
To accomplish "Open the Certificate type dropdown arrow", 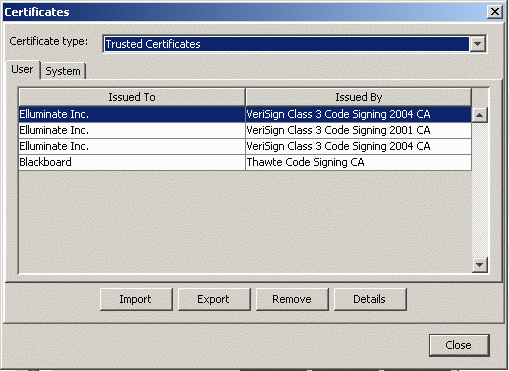I will 477,44.
